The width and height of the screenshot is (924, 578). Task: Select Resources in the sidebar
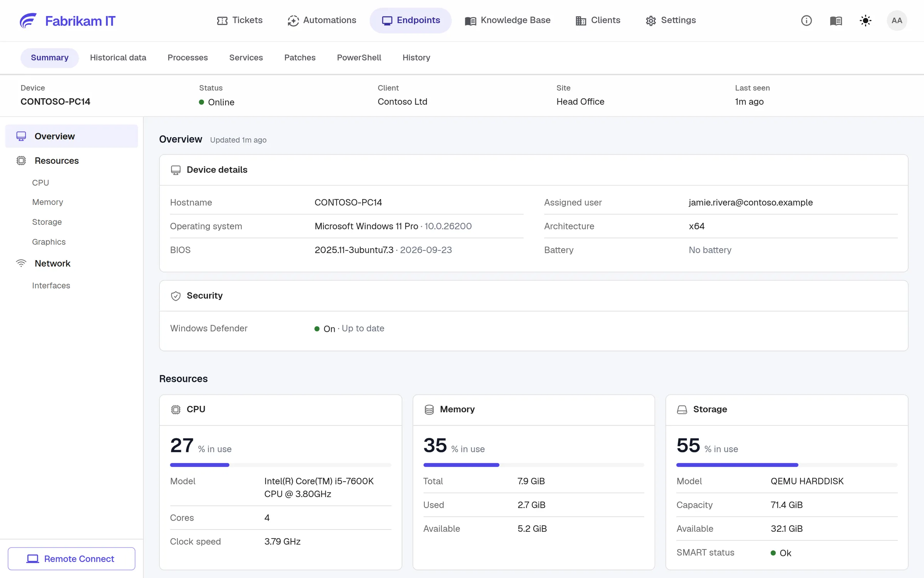[x=72, y=161]
